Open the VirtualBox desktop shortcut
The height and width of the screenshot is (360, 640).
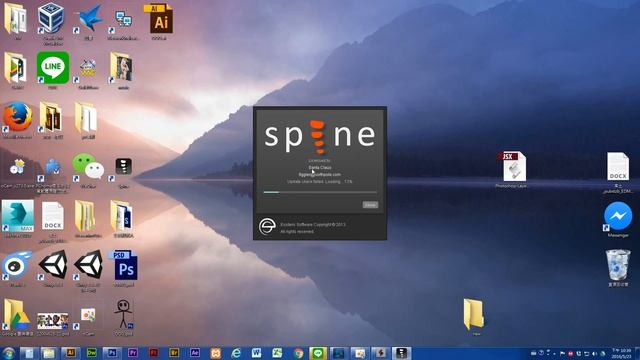51,18
